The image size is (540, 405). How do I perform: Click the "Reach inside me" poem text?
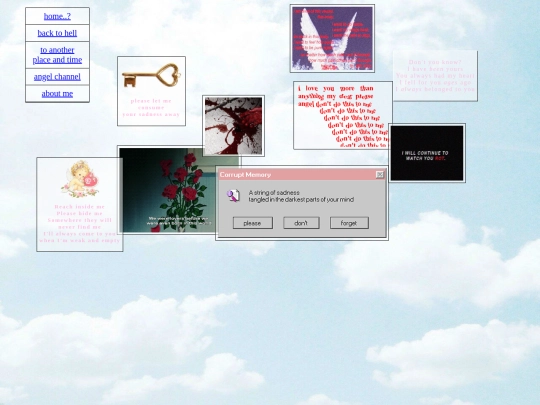click(80, 224)
